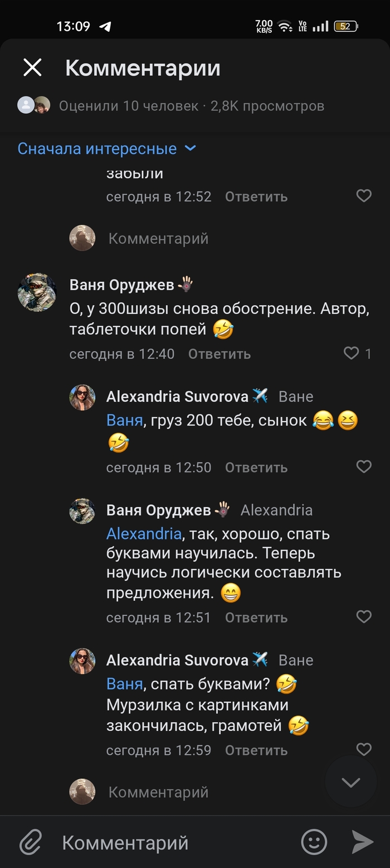The width and height of the screenshot is (390, 868).
Task: Like Ваня Оруджев's comment with one like
Action: pyautogui.click(x=352, y=353)
